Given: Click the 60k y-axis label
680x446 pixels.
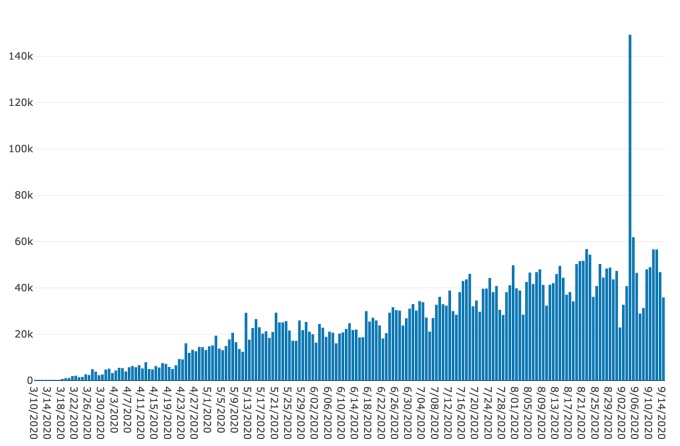Looking at the screenshot, I should [x=23, y=242].
